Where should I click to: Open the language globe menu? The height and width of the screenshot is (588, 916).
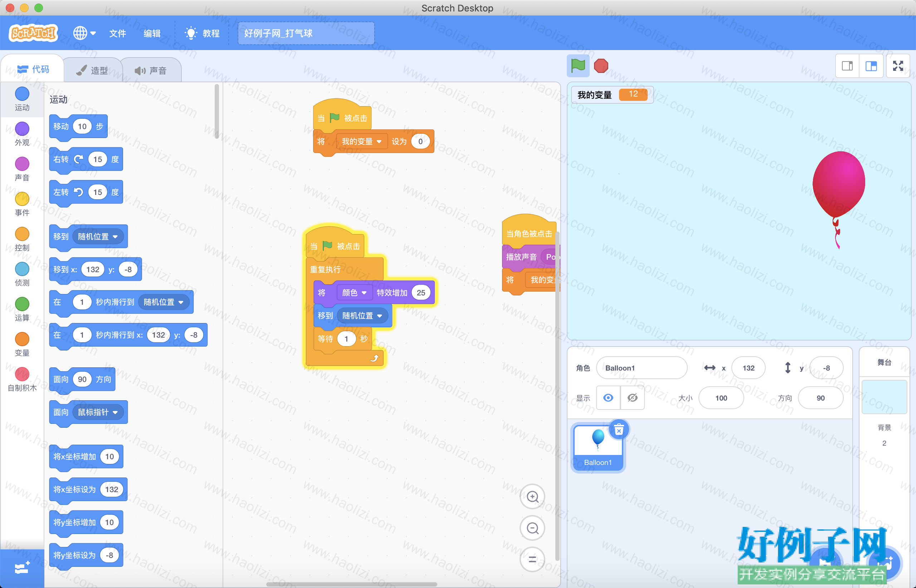[84, 33]
